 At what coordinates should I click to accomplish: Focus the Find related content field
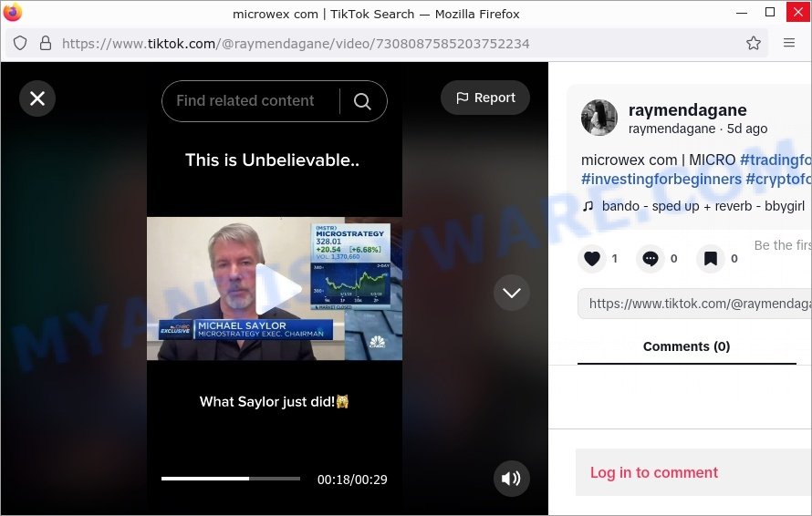(245, 101)
